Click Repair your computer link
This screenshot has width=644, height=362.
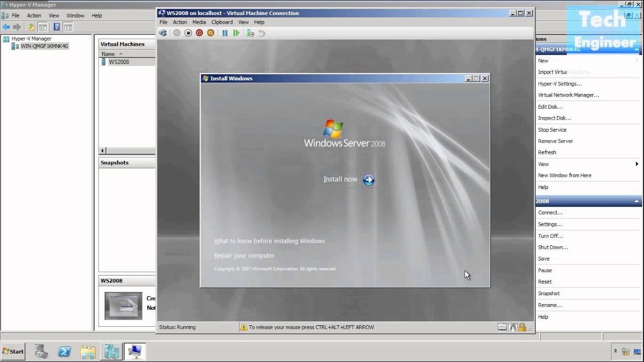pos(244,255)
